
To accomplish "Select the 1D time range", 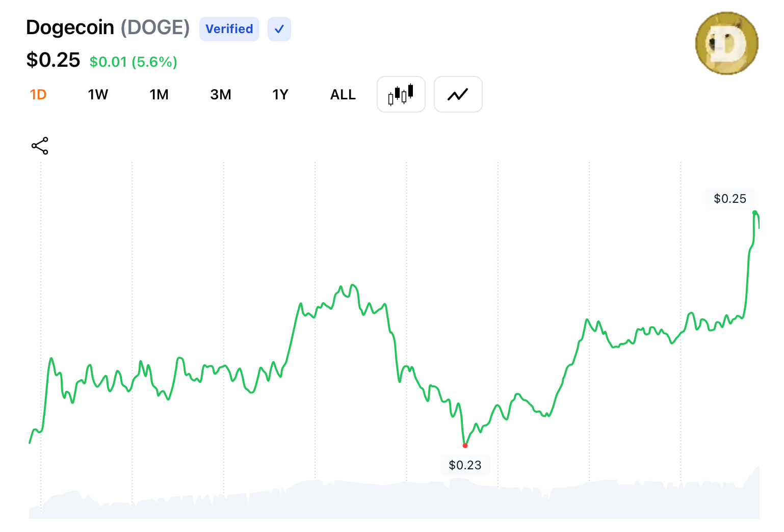I will click(38, 95).
